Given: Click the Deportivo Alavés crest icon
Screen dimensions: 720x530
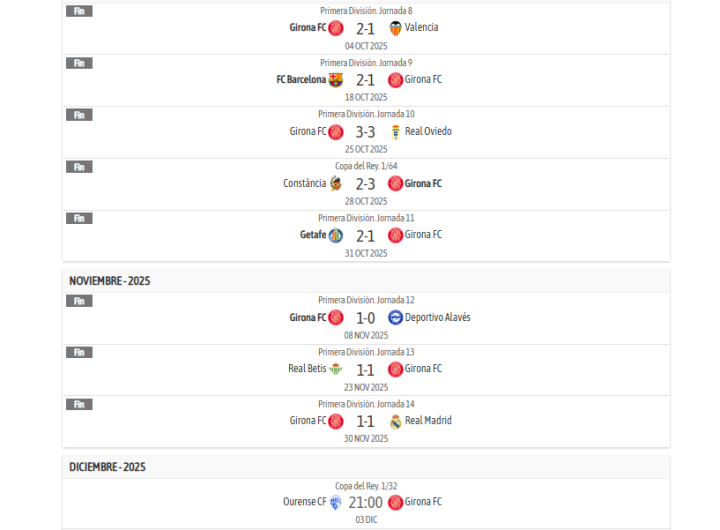Looking at the screenshot, I should (x=396, y=318).
